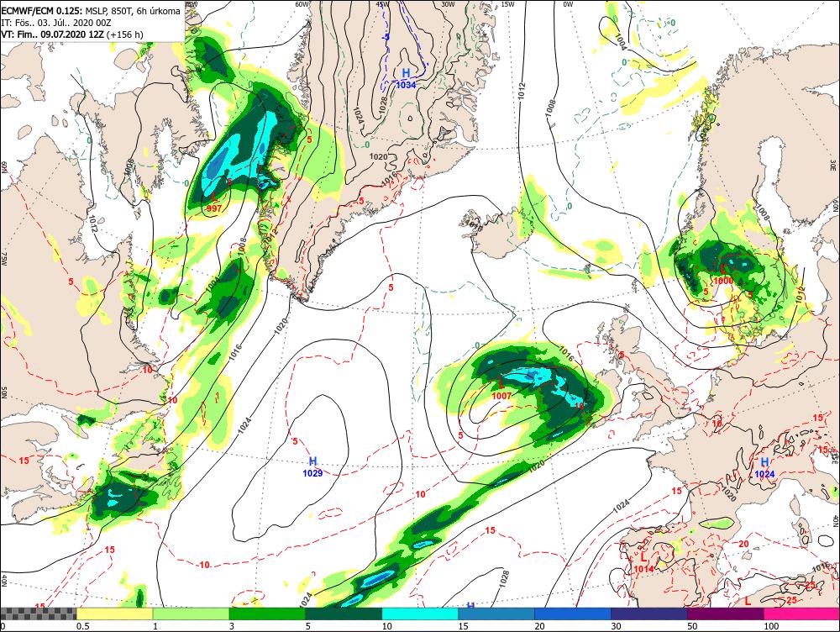Click the L 1014 low over Iberia
The image size is (840, 632).
click(643, 563)
